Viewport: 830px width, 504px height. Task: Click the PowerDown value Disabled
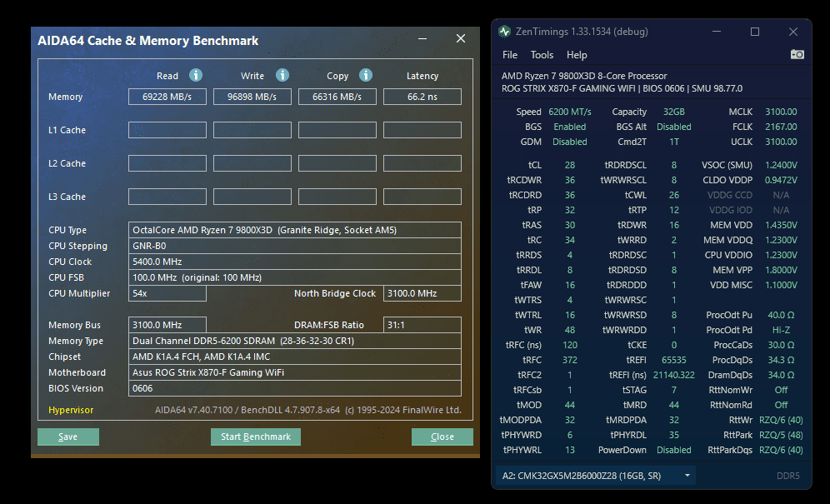click(x=674, y=450)
